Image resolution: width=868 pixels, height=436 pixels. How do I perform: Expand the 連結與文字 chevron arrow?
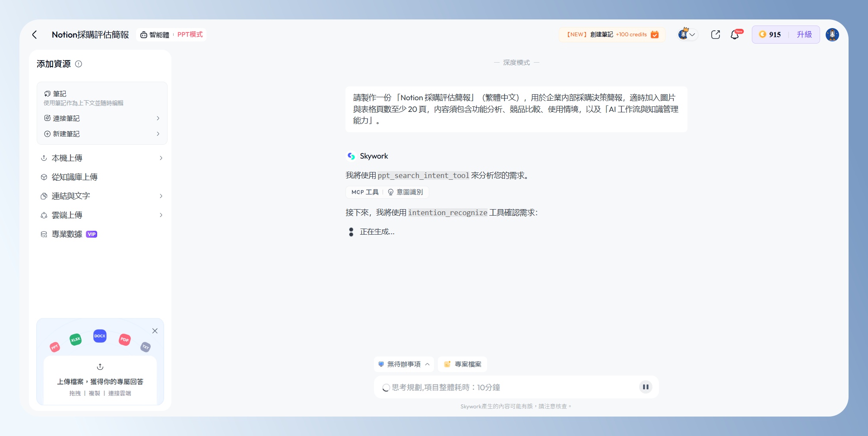(x=161, y=196)
